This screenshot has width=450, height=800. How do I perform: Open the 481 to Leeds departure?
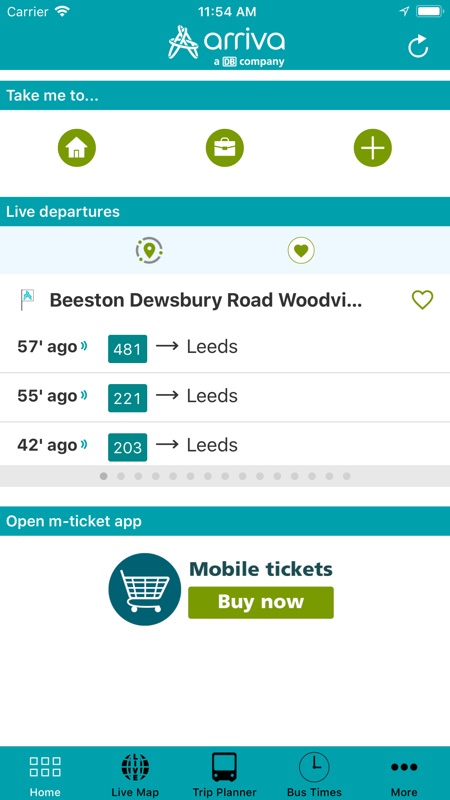pos(225,348)
